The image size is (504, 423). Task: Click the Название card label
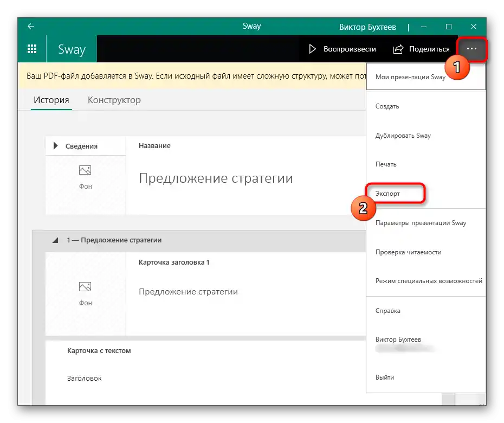click(154, 146)
